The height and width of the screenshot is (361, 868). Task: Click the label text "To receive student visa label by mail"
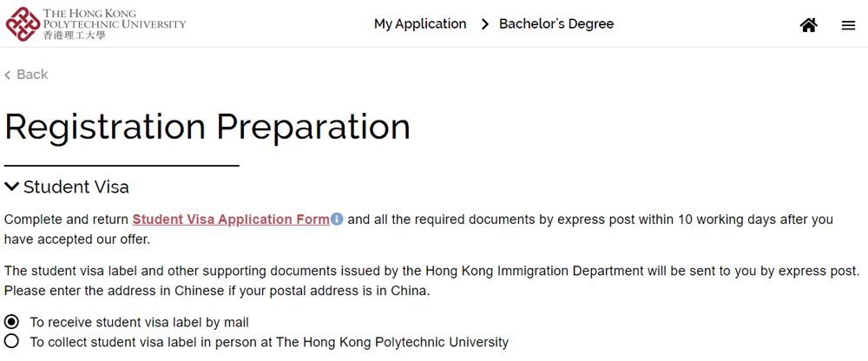tap(140, 322)
